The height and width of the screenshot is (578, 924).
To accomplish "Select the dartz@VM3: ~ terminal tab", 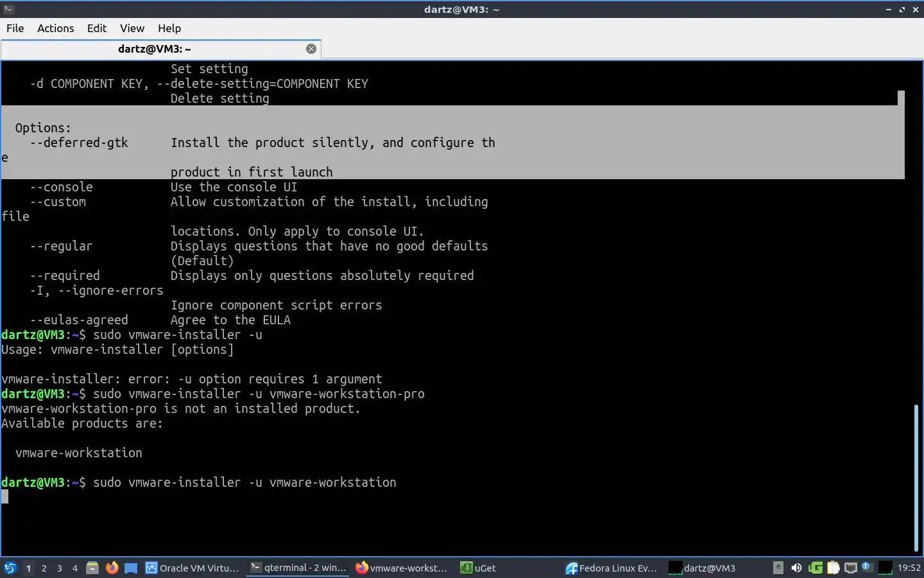I will pyautogui.click(x=155, y=49).
